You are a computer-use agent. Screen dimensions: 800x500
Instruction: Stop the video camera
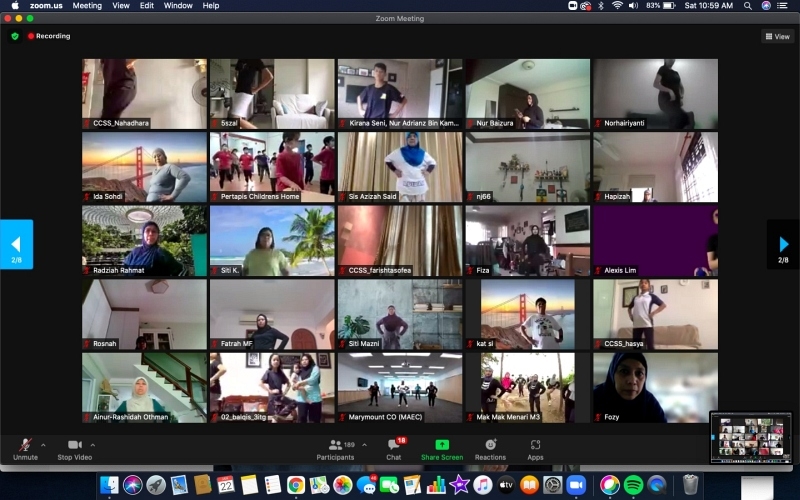[x=75, y=450]
